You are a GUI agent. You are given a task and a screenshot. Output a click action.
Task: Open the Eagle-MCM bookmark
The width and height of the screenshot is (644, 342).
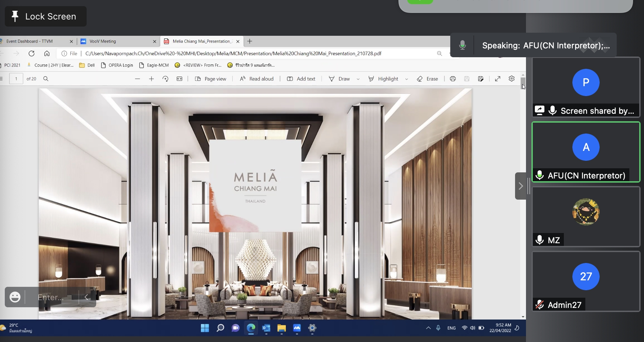pyautogui.click(x=154, y=65)
